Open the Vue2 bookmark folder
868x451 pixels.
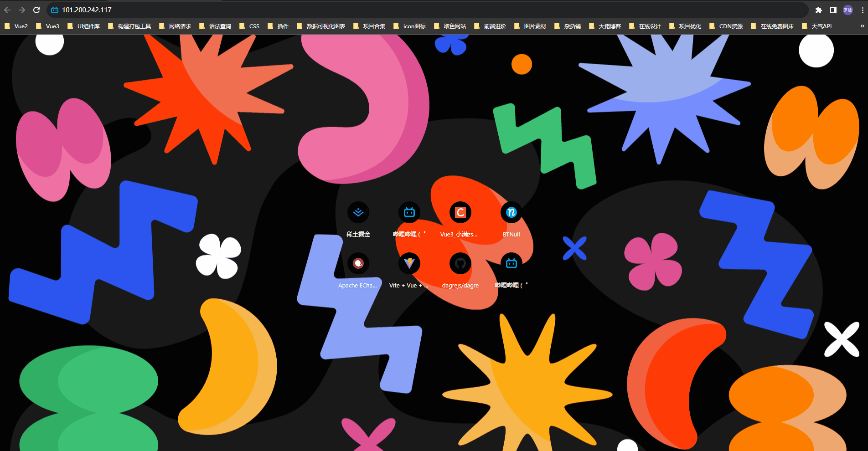point(16,26)
